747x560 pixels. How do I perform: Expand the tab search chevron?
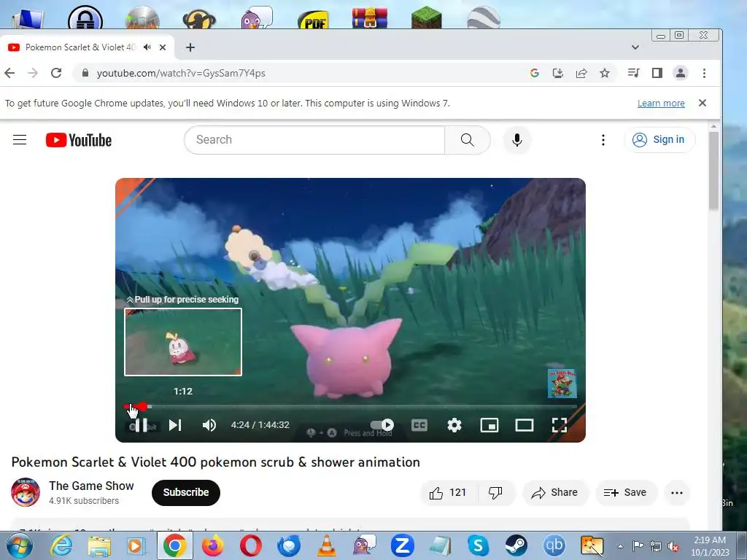tap(635, 47)
